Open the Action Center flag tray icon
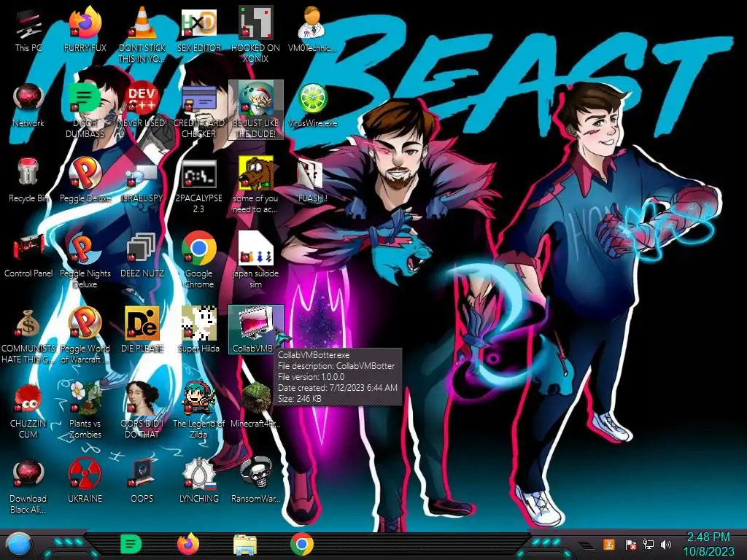 [x=630, y=544]
